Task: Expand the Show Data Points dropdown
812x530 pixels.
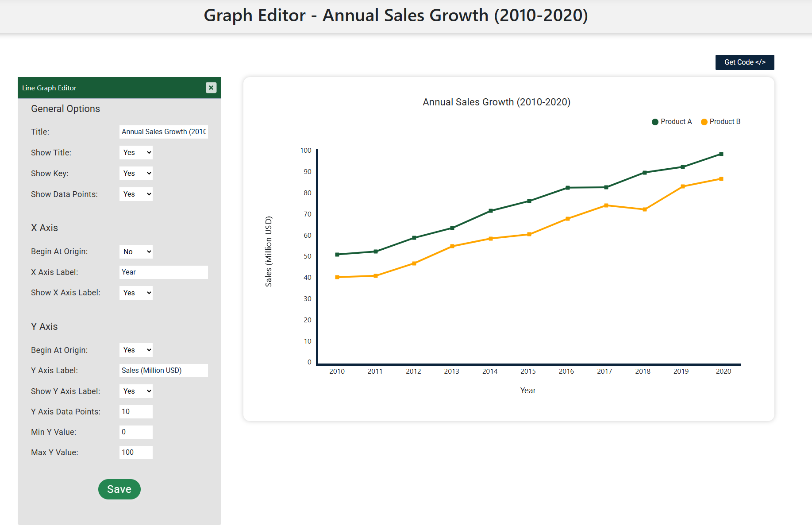Action: click(136, 194)
